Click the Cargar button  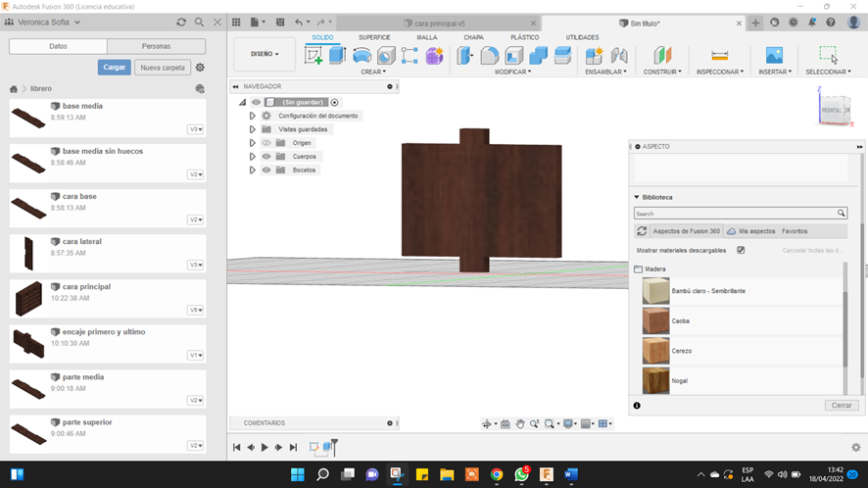pos(114,68)
